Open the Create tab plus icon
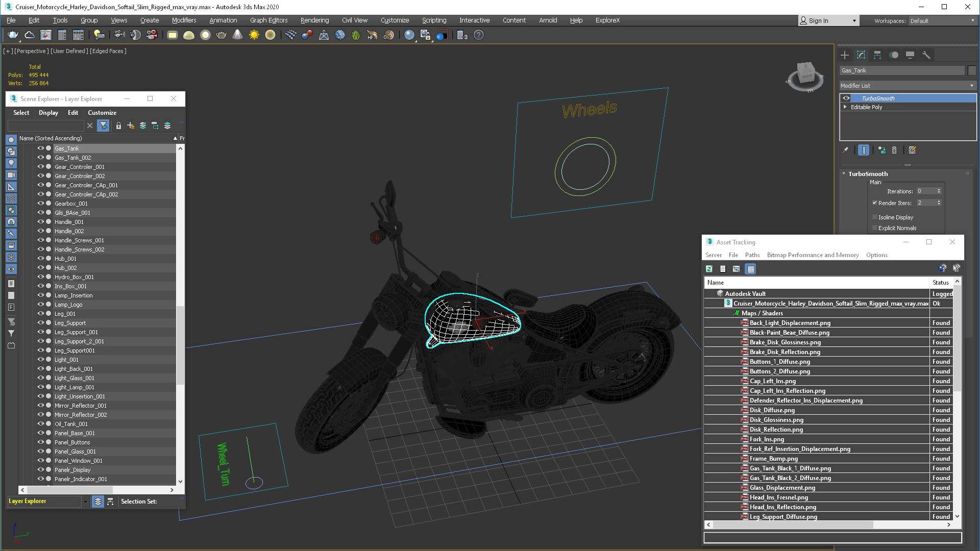The image size is (980, 551). [x=845, y=55]
